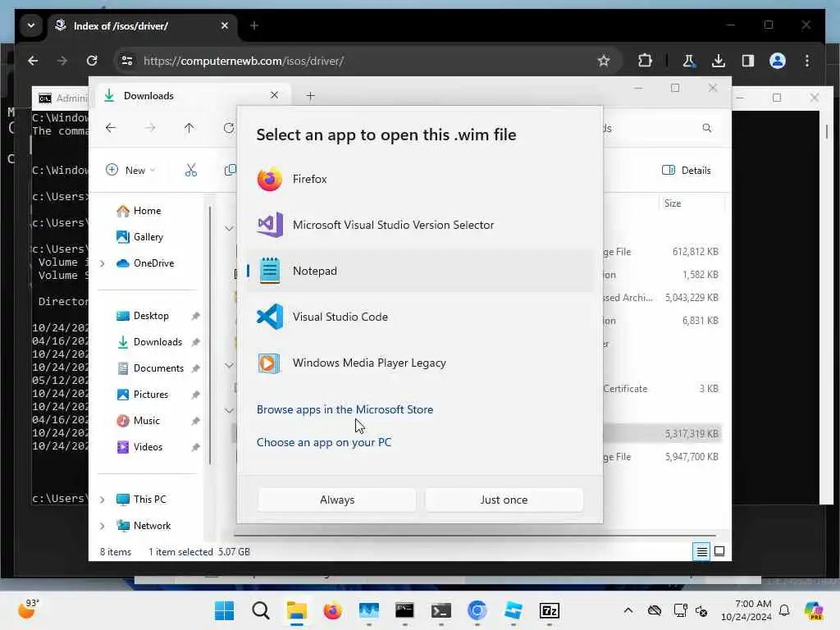The width and height of the screenshot is (840, 630).
Task: Open the New item dropdown in Explorer
Action: point(130,171)
